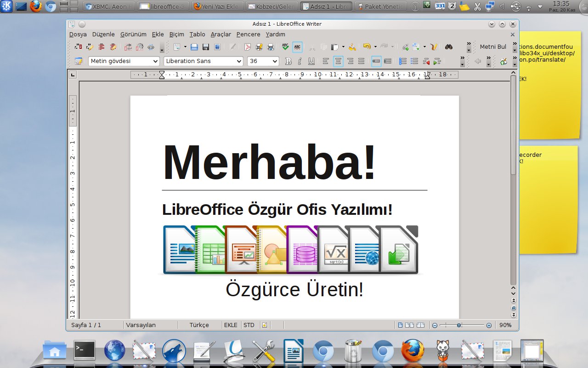Image resolution: width=588 pixels, height=368 pixels.
Task: Click the Metni Bul search field
Action: tap(493, 46)
